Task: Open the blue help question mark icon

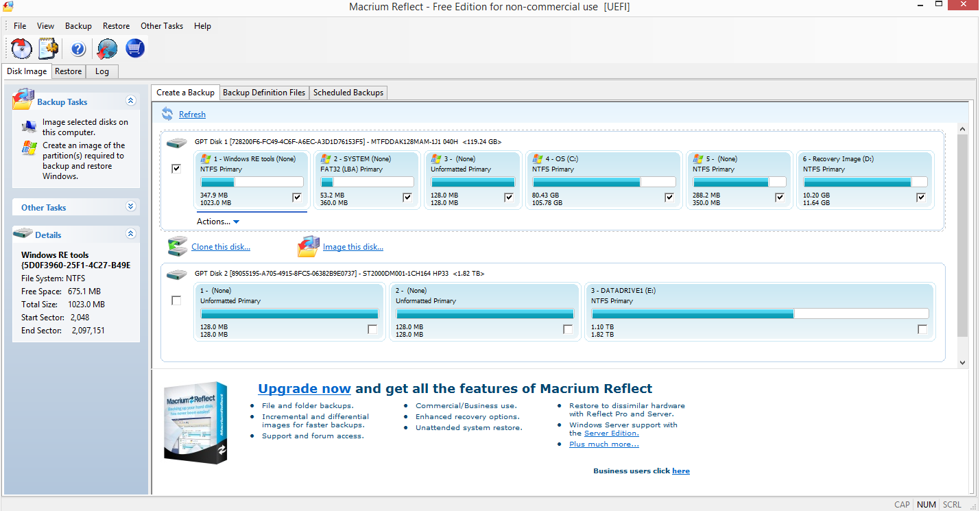Action: point(78,49)
